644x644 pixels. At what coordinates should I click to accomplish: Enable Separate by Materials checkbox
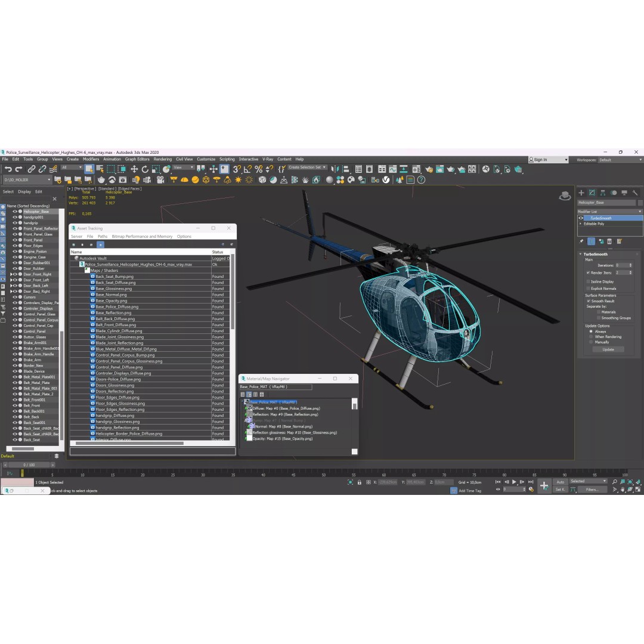[599, 312]
